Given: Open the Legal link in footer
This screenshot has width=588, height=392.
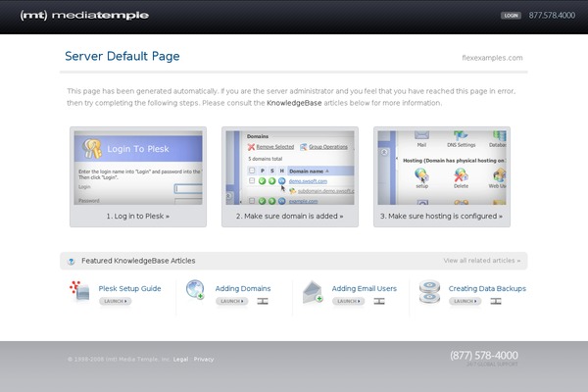Looking at the screenshot, I should pos(180,360).
